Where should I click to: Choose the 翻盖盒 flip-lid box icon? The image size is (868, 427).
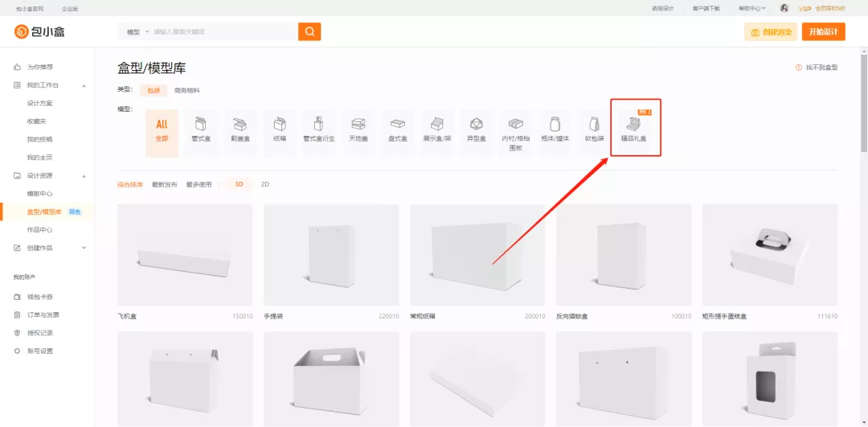tap(240, 124)
